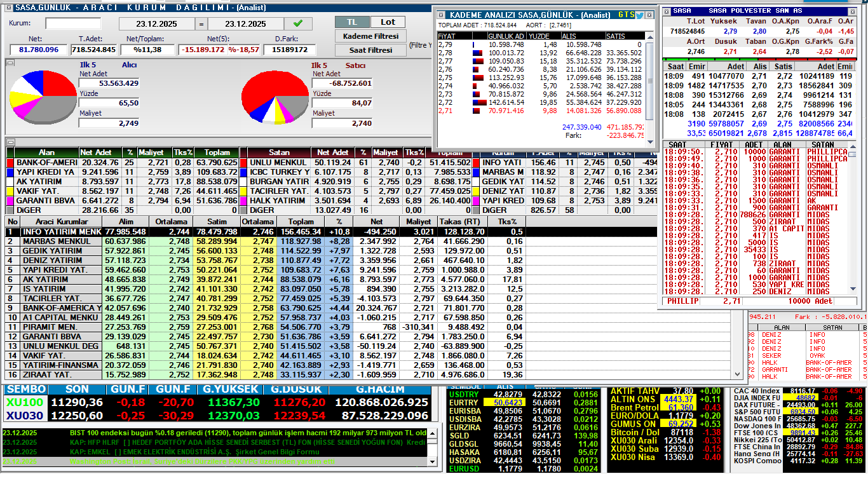Sort broker table by Alim column header
This screenshot has width=868, height=488.
tap(126, 222)
